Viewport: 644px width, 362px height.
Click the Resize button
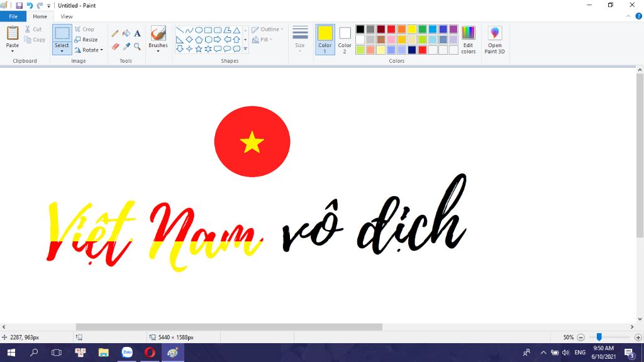(x=86, y=40)
